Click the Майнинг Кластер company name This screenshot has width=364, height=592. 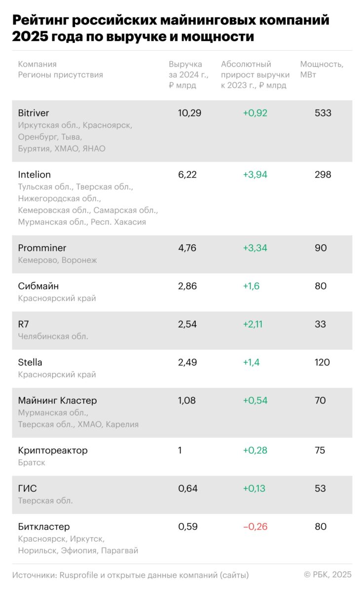click(57, 401)
